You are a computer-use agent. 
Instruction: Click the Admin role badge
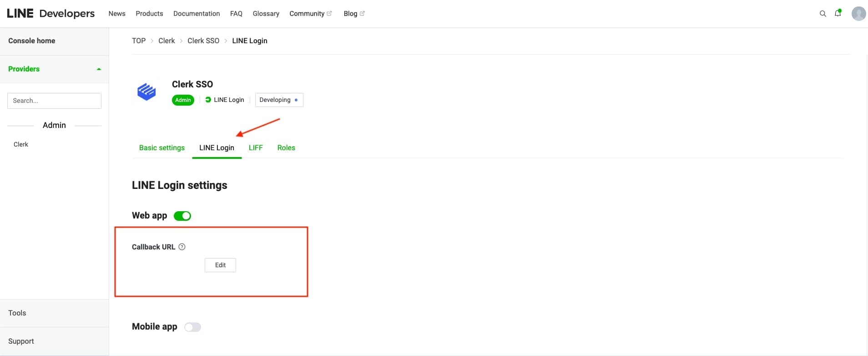point(183,100)
